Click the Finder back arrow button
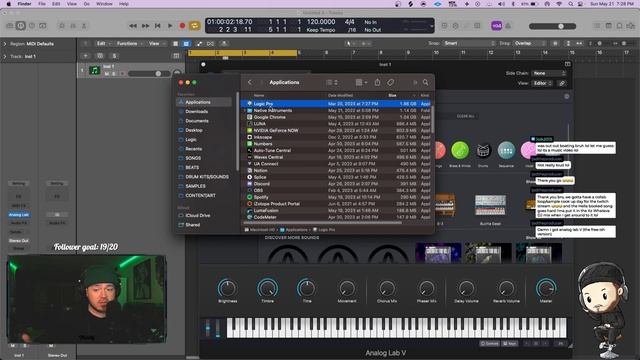640x360 pixels. click(x=250, y=82)
